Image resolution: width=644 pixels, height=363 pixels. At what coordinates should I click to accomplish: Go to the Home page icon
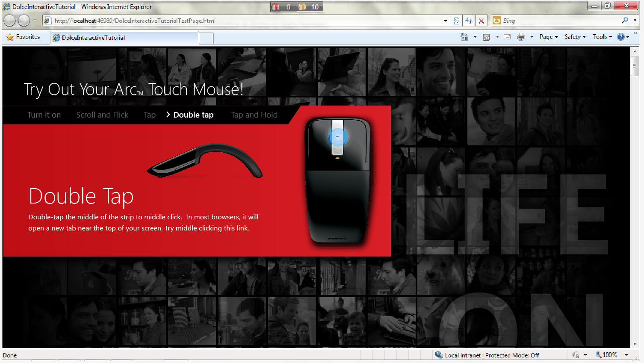click(464, 37)
